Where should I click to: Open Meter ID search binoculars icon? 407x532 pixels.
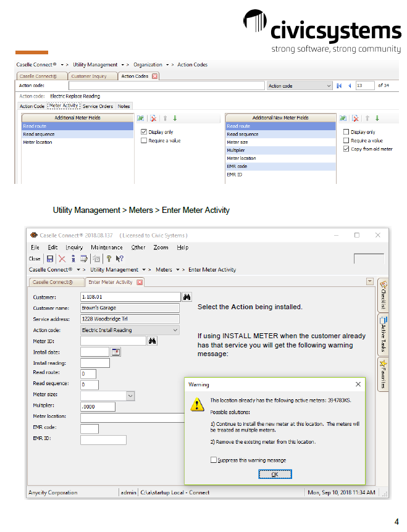point(152,341)
